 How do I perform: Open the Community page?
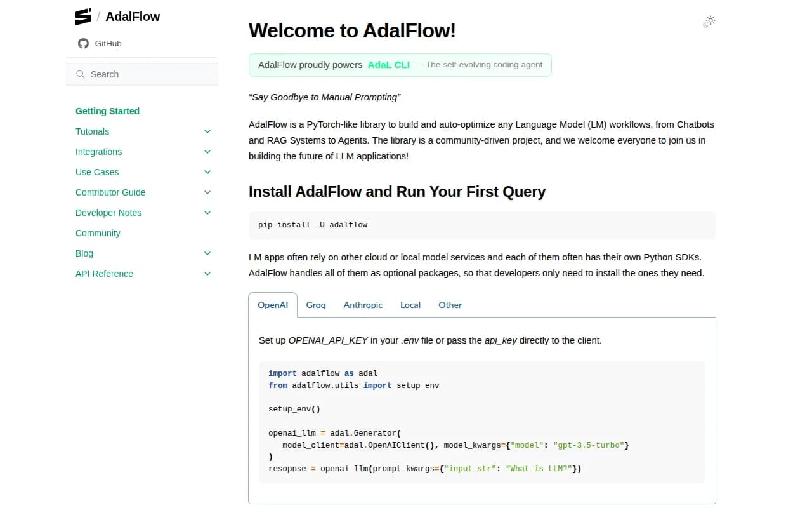pos(98,233)
